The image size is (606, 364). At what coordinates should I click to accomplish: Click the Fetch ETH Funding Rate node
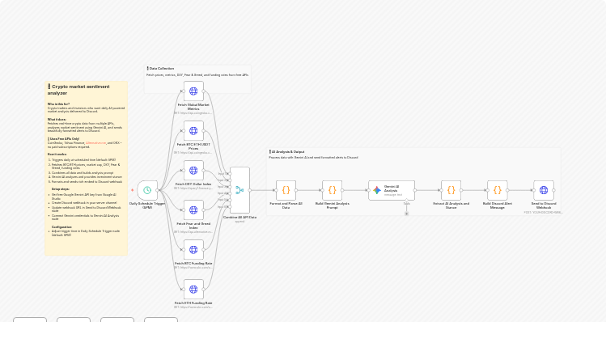193,290
